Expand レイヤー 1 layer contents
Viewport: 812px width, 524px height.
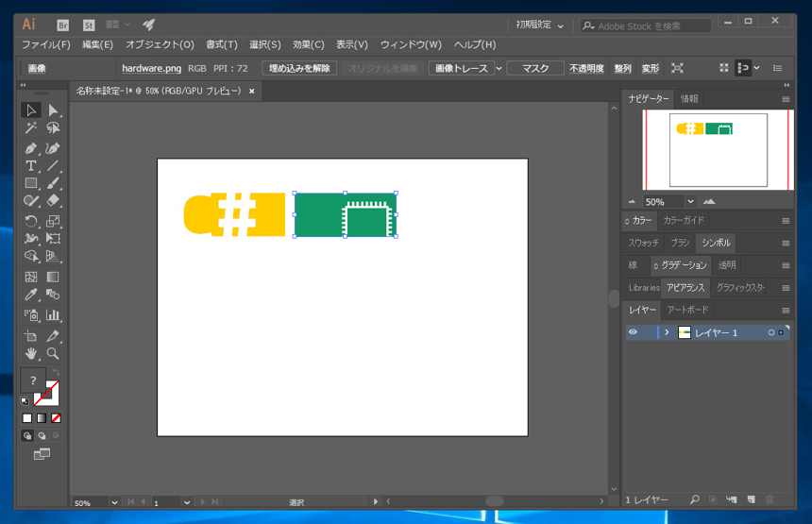667,332
